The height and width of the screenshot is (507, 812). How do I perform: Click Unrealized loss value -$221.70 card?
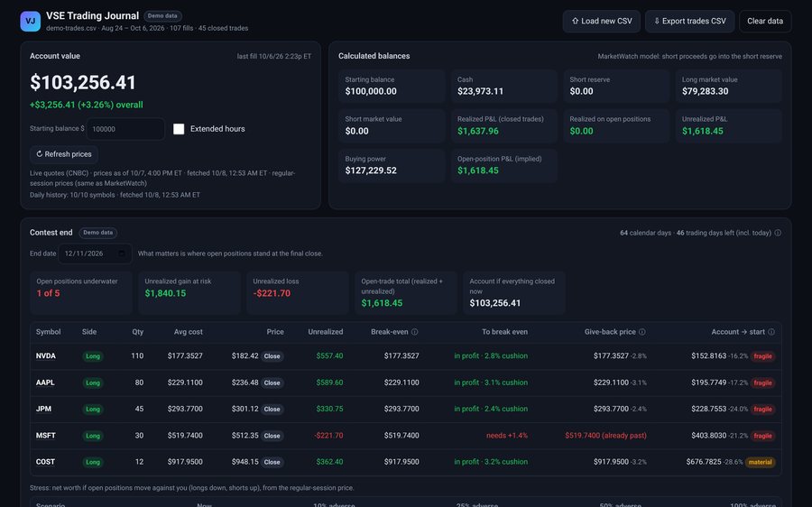(x=298, y=292)
